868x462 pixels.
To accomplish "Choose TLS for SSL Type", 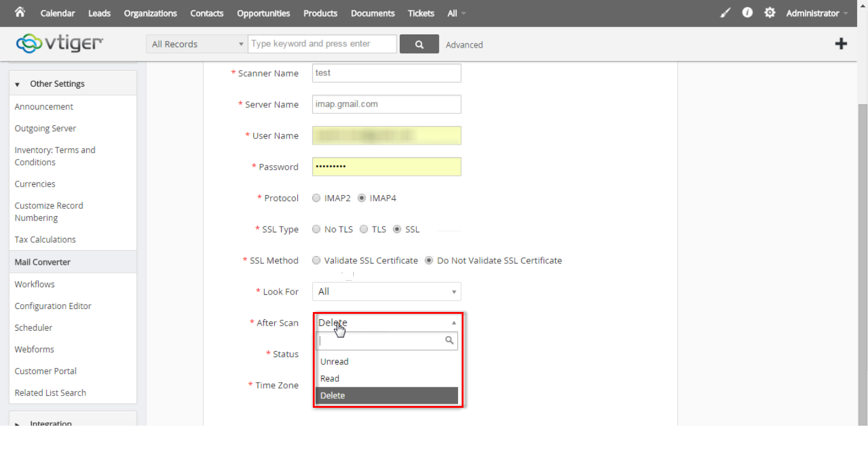I will [x=363, y=229].
